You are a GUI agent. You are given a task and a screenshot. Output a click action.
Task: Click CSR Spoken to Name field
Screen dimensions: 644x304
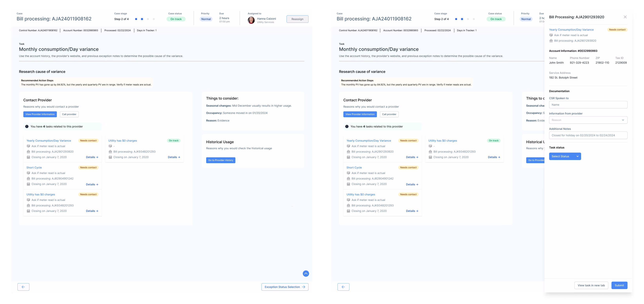click(588, 105)
